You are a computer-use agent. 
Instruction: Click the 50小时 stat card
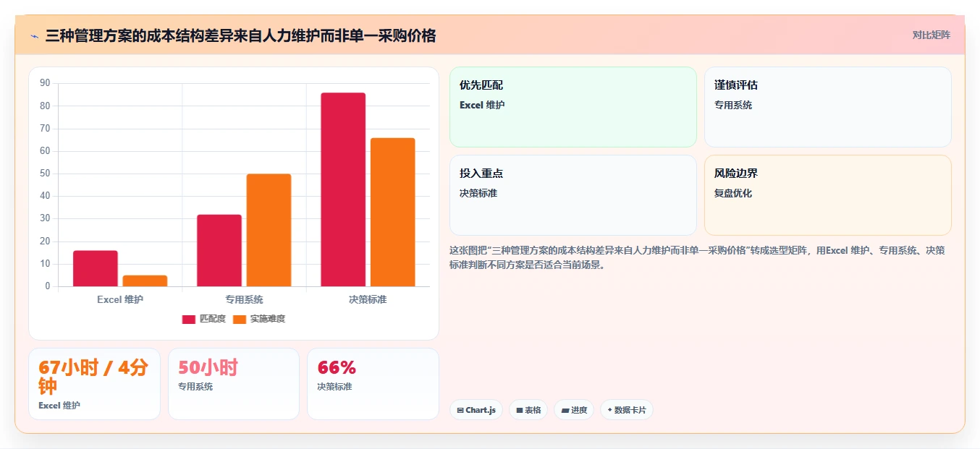[x=234, y=384]
